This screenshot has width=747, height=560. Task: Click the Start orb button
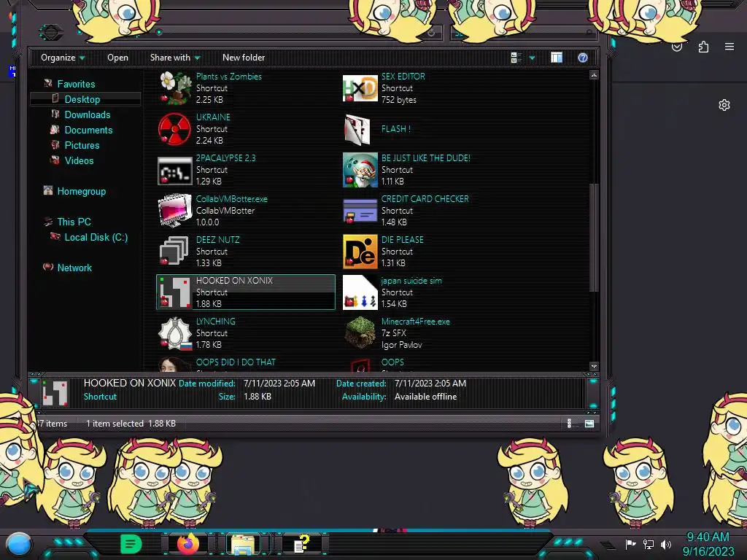point(19,545)
